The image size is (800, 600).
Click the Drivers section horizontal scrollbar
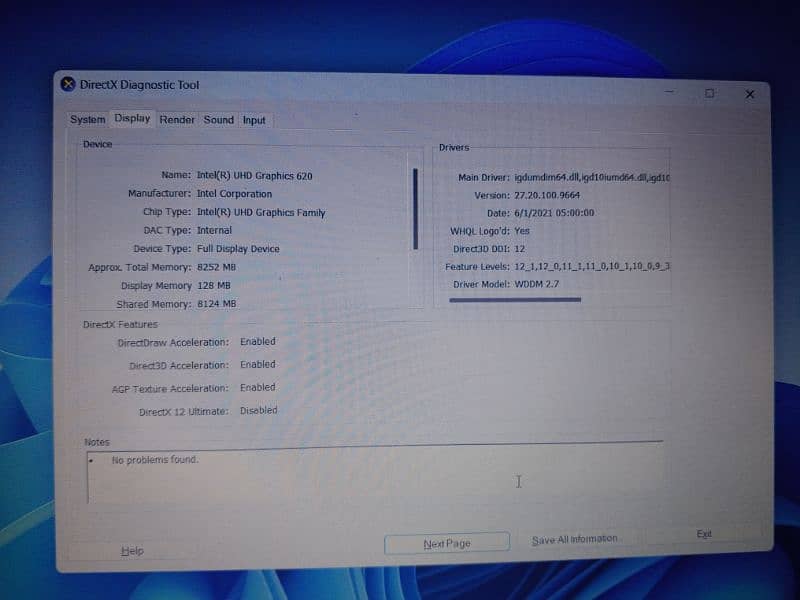tap(515, 298)
